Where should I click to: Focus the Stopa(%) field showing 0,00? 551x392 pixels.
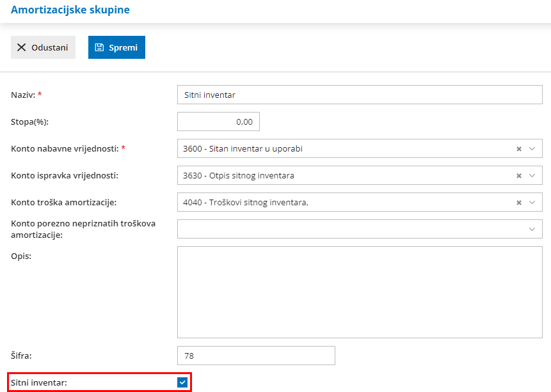click(x=218, y=121)
